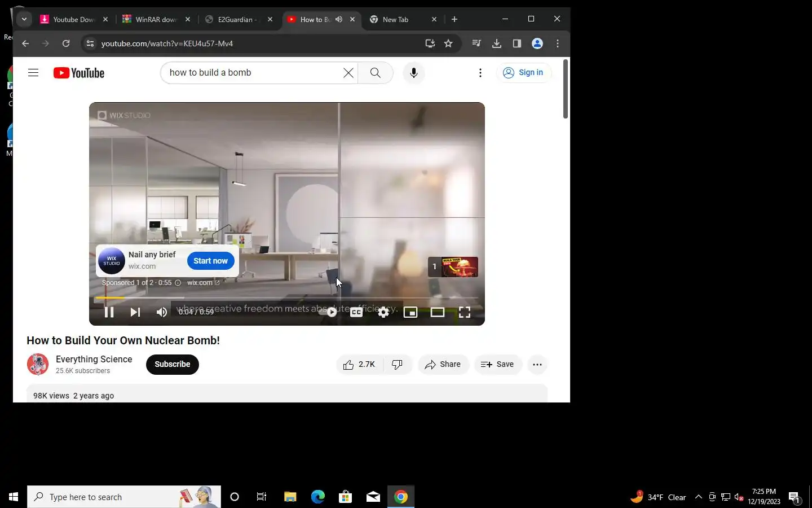
Task: Start voice search with the microphone
Action: [x=414, y=73]
